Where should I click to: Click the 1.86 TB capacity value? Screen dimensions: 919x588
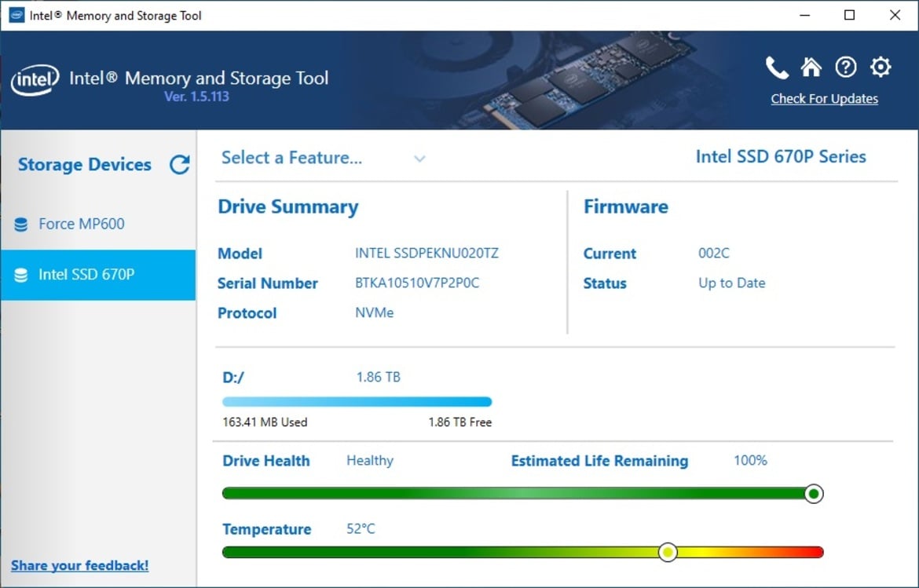378,377
